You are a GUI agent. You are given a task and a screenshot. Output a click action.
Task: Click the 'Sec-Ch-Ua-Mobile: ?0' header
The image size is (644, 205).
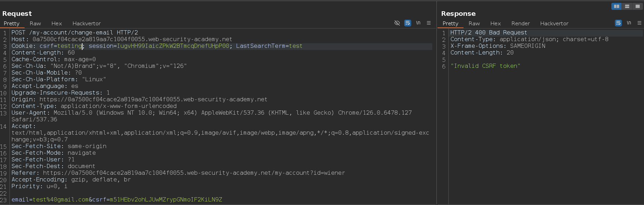pyautogui.click(x=47, y=73)
